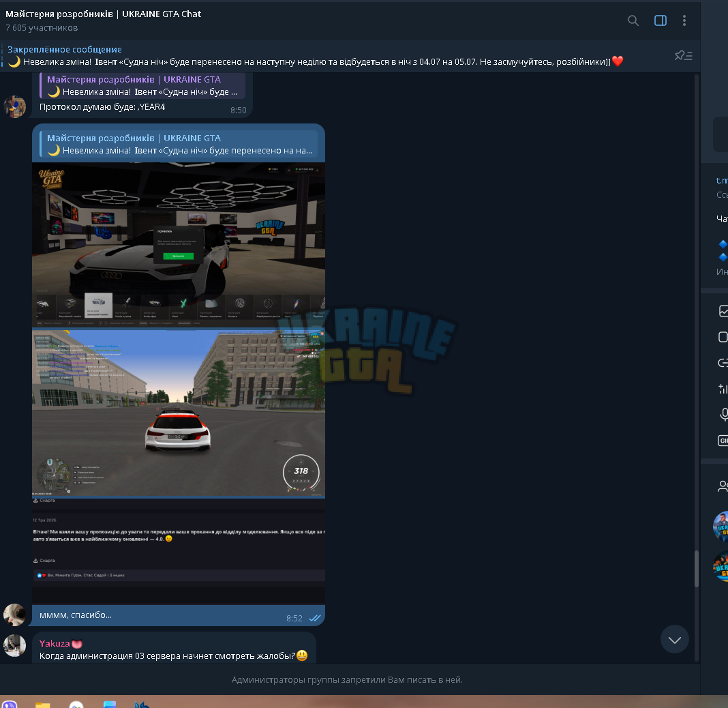Open the screenshot image starting 'Вітаю! Ми взяли'
Viewport: 728px width, 708px height.
[x=179, y=551]
